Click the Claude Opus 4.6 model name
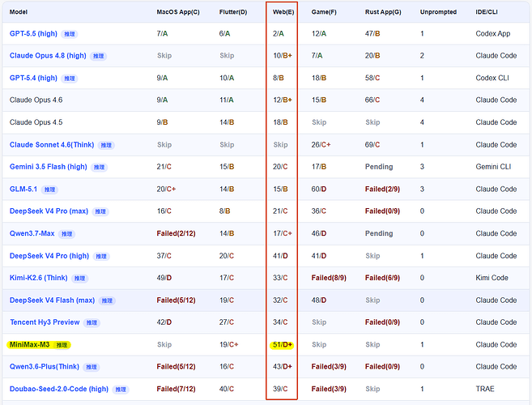This screenshot has width=532, height=405. (36, 100)
